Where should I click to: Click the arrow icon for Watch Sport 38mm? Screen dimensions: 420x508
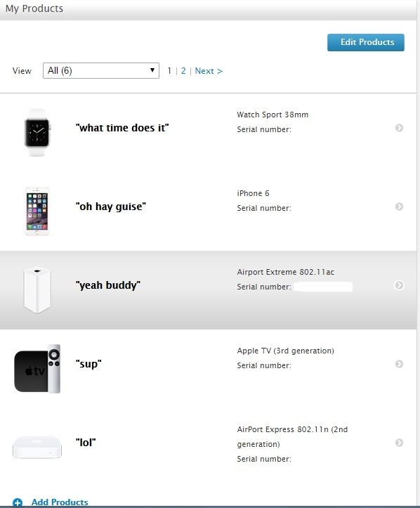coord(399,128)
